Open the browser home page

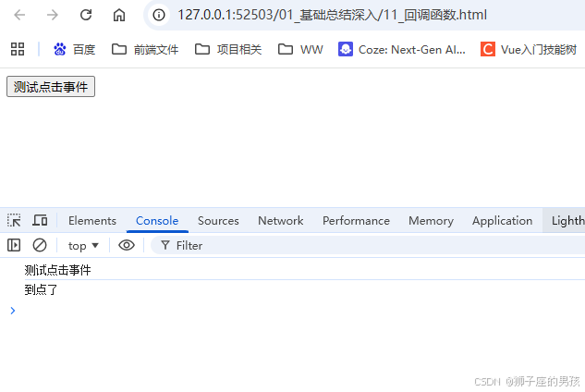pyautogui.click(x=119, y=15)
